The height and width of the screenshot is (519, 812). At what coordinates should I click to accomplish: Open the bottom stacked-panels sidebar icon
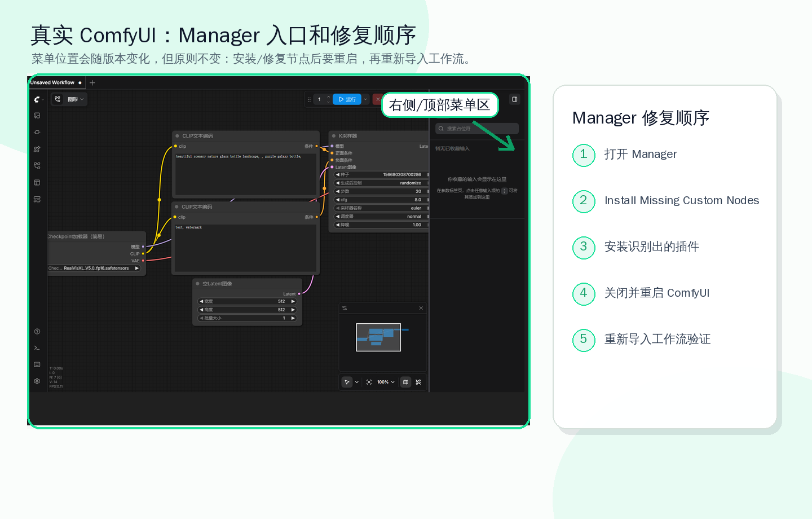click(37, 199)
